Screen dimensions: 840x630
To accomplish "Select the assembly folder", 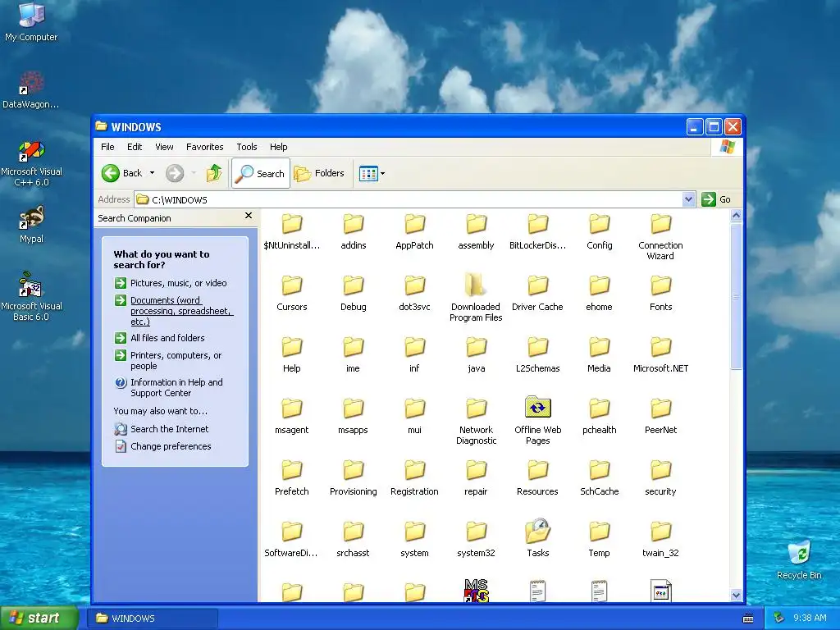I will (476, 231).
